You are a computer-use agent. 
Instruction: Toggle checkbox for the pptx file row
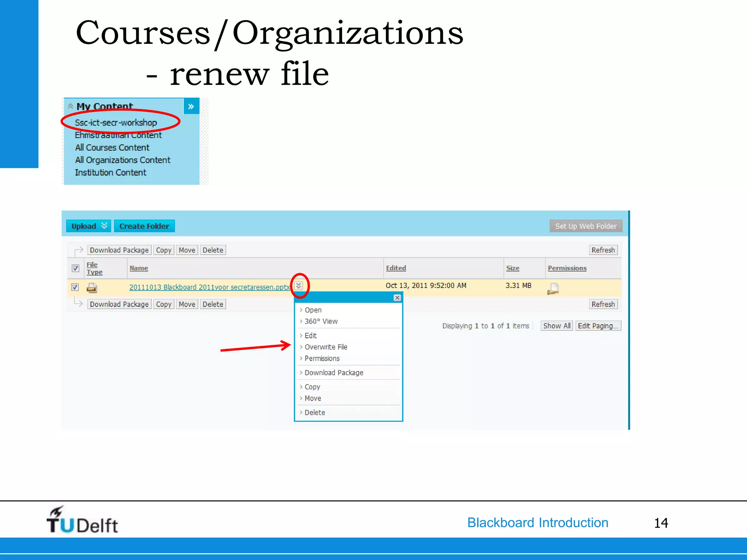(x=75, y=287)
